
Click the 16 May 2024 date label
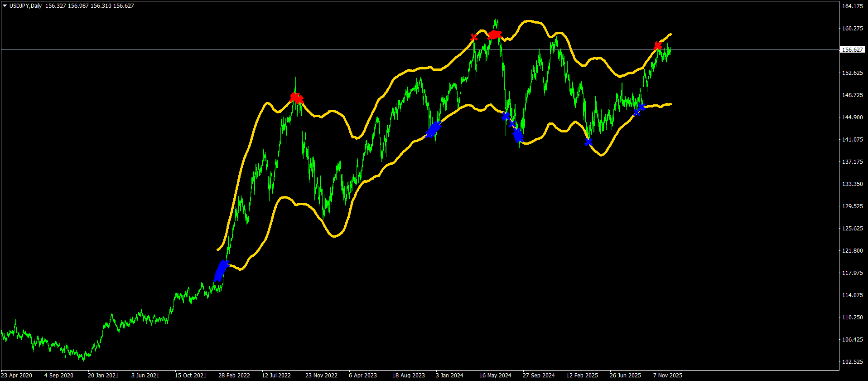pos(495,376)
